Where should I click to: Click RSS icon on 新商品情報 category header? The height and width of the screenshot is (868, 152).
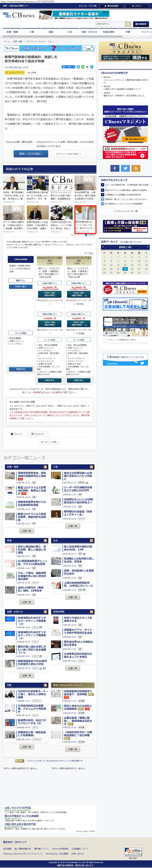pos(92,612)
